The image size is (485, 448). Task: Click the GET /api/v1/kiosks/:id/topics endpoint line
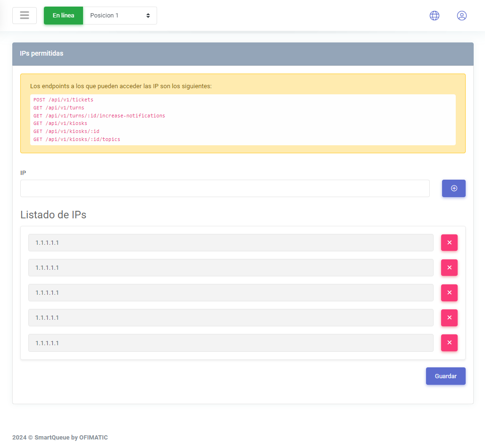76,140
